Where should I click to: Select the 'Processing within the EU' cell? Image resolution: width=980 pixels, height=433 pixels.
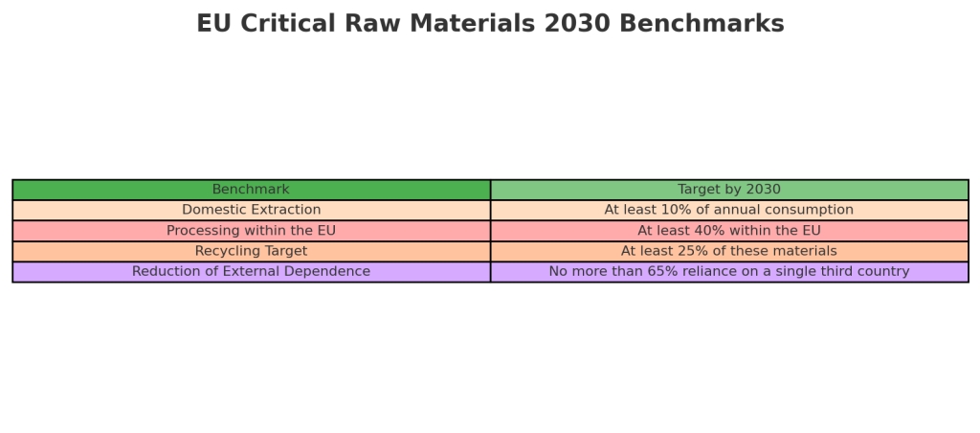point(251,231)
